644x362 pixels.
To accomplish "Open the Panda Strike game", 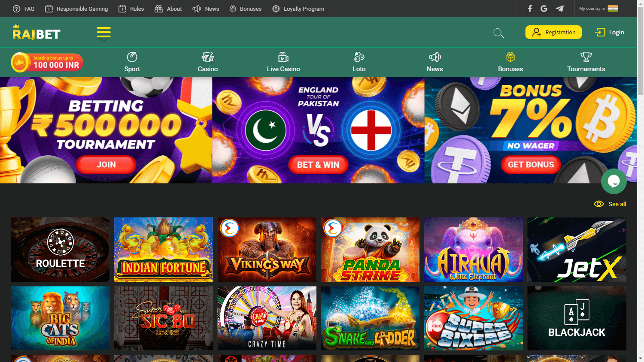I will tap(370, 250).
